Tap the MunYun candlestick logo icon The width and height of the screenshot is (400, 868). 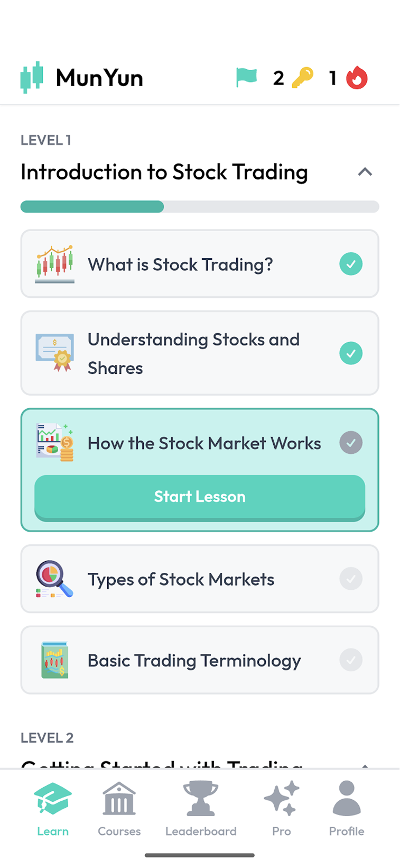(31, 77)
